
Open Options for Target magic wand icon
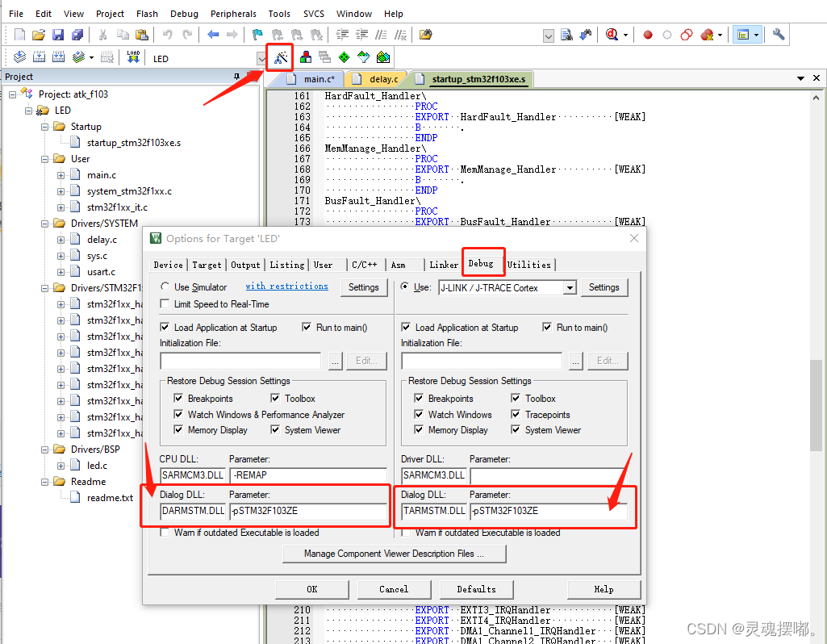(280, 57)
